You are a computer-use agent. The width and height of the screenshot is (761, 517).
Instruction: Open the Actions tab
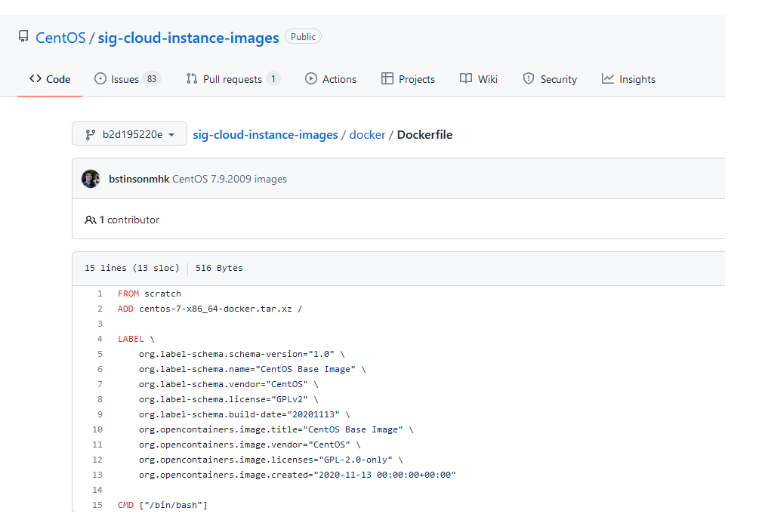331,79
